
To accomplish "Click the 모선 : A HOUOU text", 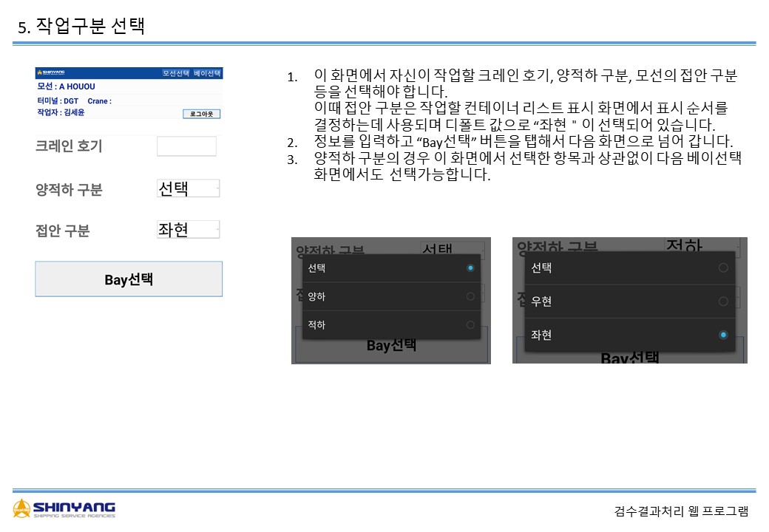I will [67, 86].
